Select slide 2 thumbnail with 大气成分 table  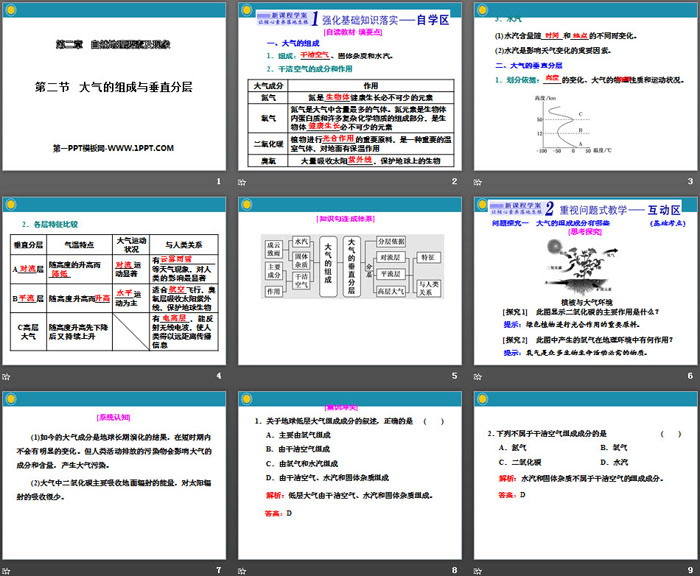pos(350,87)
